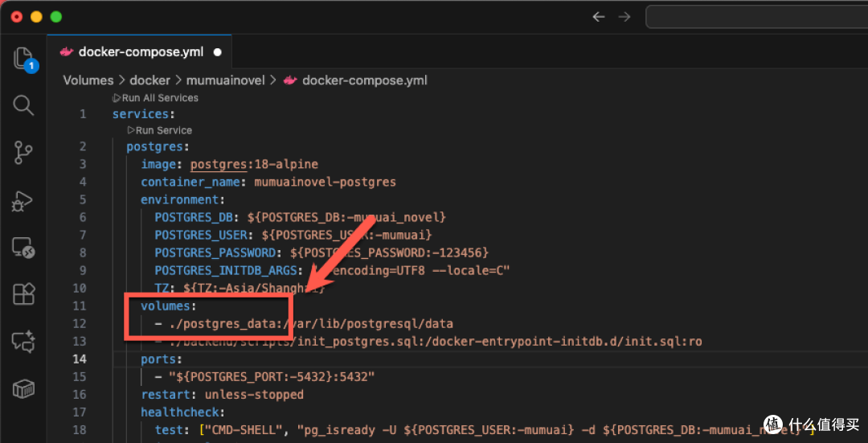This screenshot has width=868, height=443.
Task: Open the Extensions view icon
Action: pyautogui.click(x=24, y=294)
